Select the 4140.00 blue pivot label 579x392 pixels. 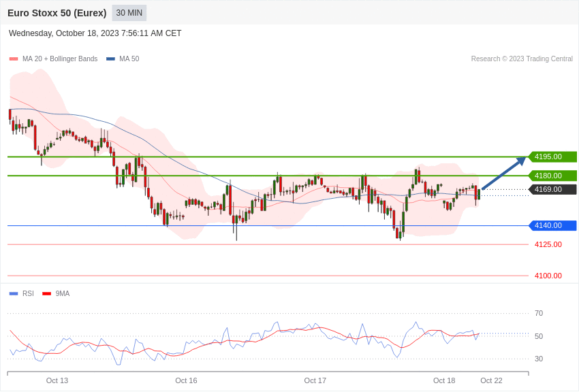553,225
